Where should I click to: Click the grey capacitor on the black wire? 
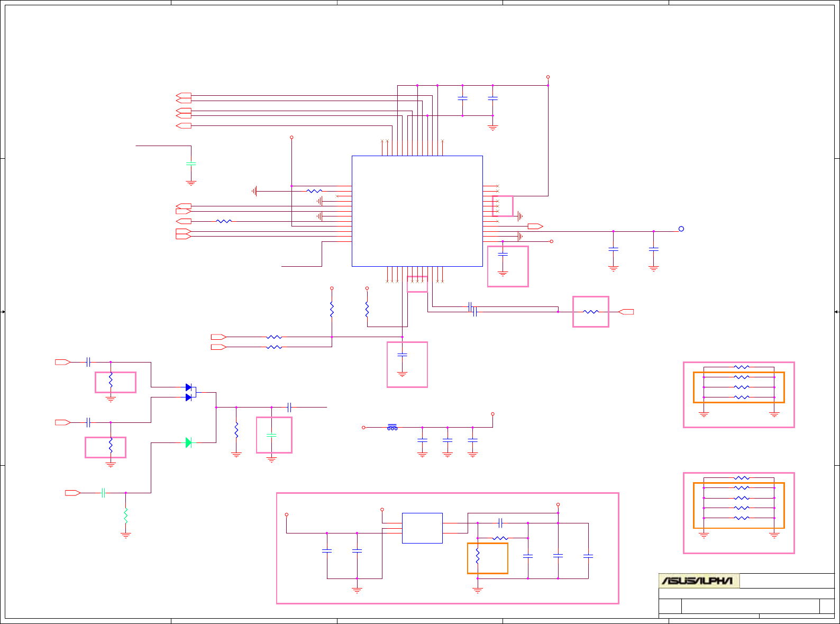point(191,164)
